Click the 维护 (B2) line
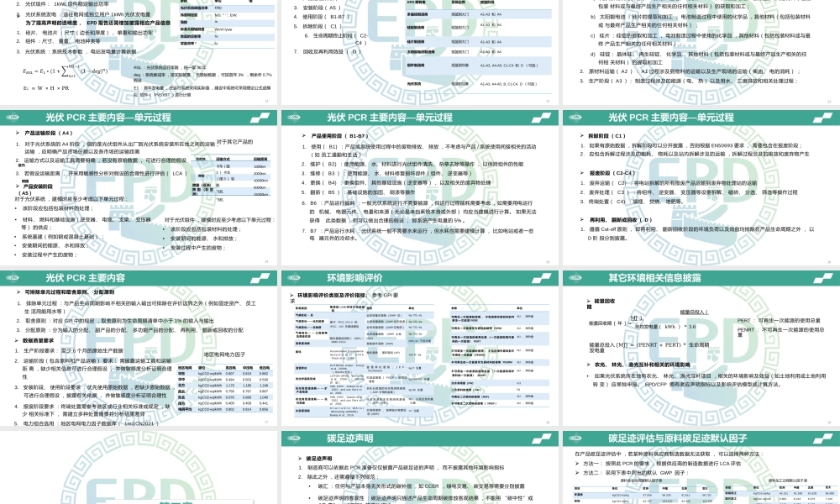The image size is (840, 504). [412, 165]
